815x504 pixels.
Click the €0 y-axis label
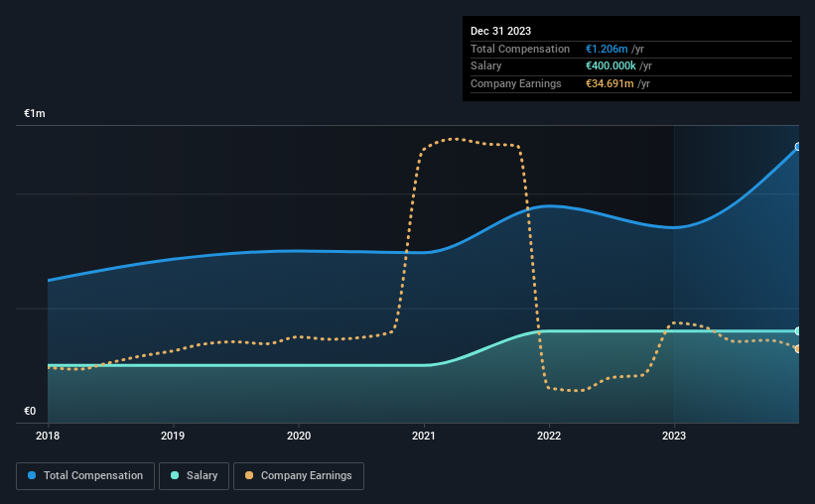tap(30, 411)
